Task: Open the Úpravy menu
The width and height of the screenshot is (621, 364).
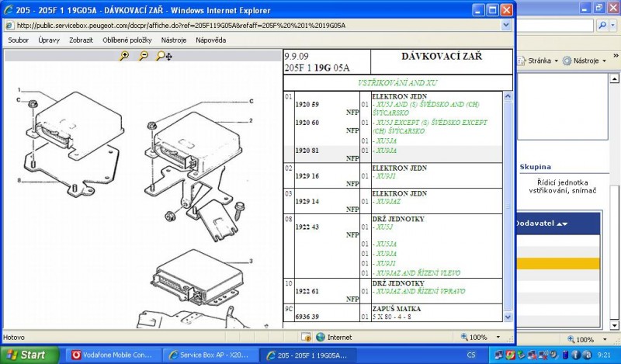Action: tap(50, 40)
